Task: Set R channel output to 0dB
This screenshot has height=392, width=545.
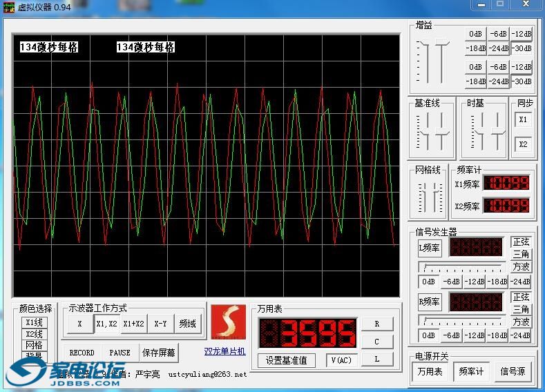Action: click(x=428, y=335)
